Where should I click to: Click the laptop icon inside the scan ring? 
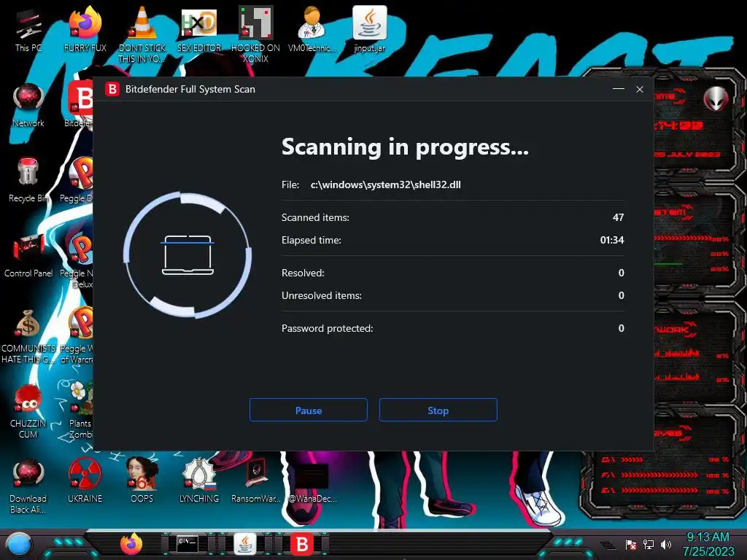[187, 254]
